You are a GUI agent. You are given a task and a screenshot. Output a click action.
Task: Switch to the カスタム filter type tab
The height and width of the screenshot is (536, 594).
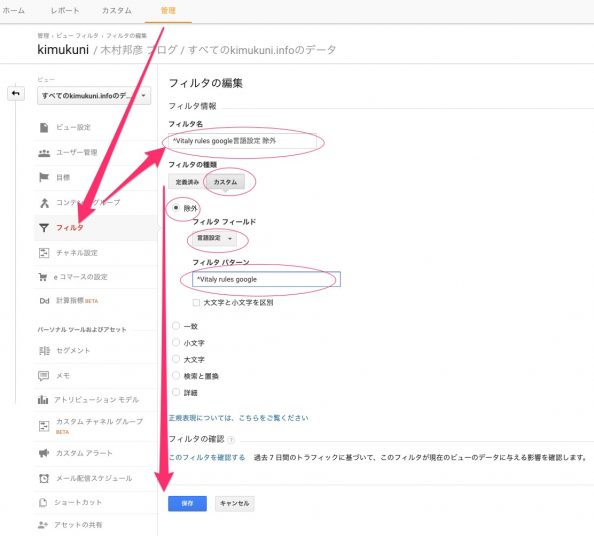tap(225, 182)
